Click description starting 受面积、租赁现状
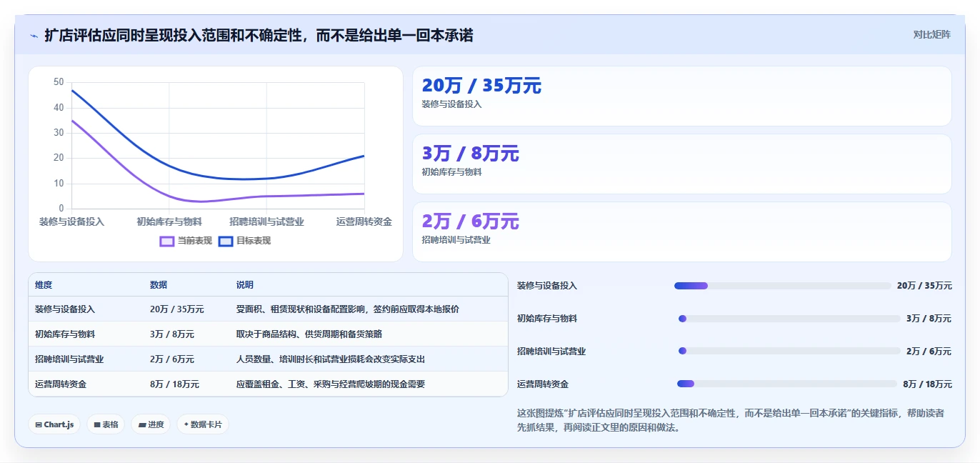This screenshot has height=463, width=980. (x=348, y=309)
